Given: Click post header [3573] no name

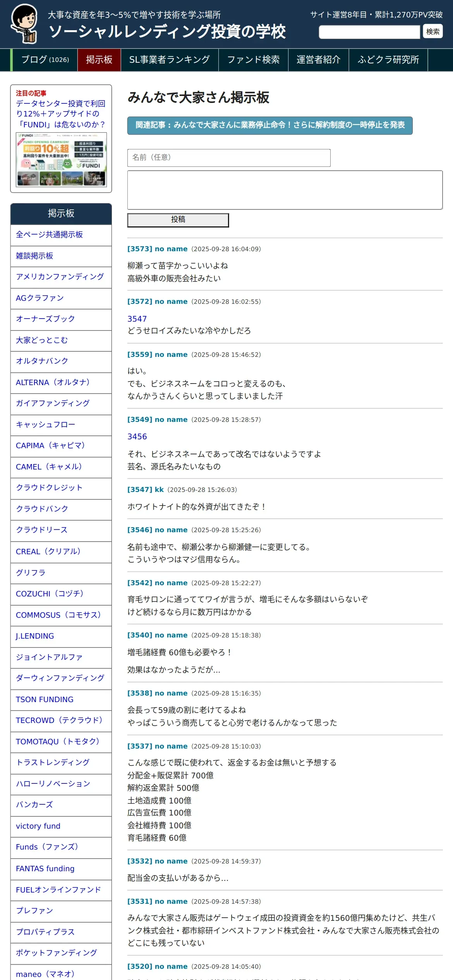Looking at the screenshot, I should (x=157, y=249).
